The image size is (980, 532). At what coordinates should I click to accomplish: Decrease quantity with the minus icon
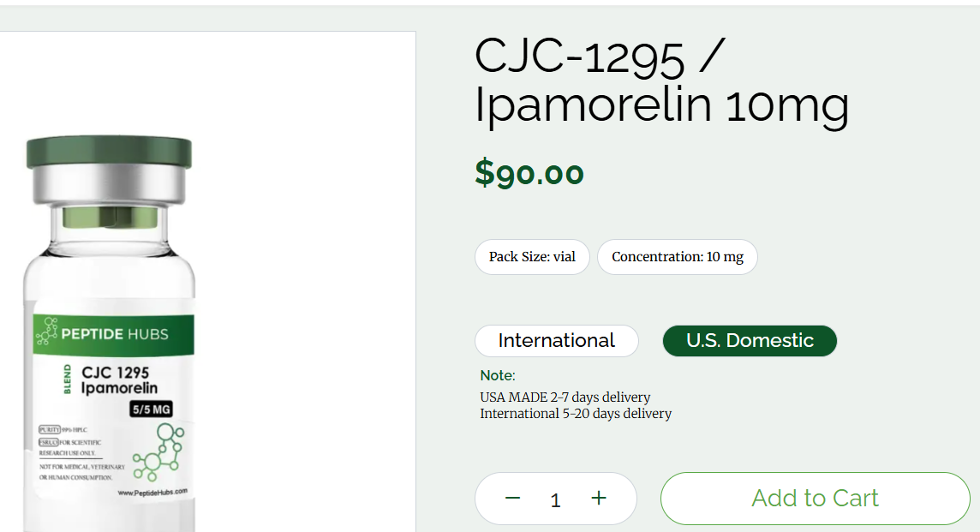512,499
